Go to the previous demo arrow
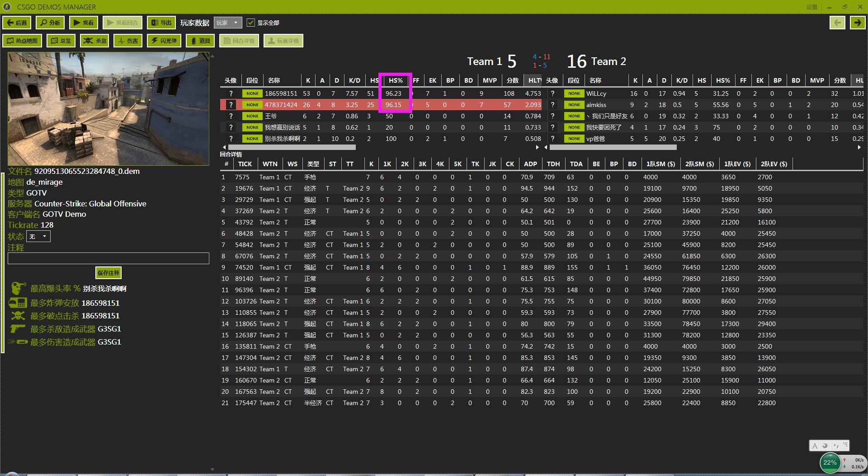Screen dimensions: 868x476 pyautogui.click(x=837, y=23)
